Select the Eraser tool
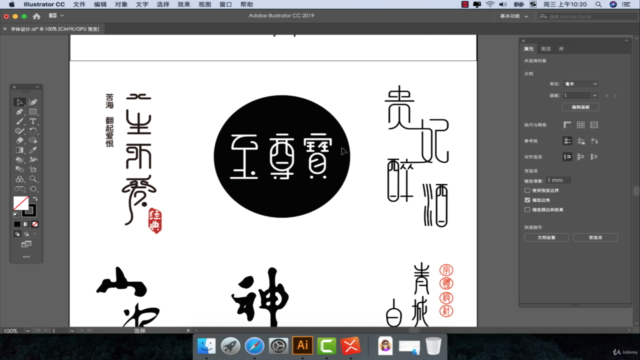Image resolution: width=640 pixels, height=360 pixels. [x=20, y=140]
